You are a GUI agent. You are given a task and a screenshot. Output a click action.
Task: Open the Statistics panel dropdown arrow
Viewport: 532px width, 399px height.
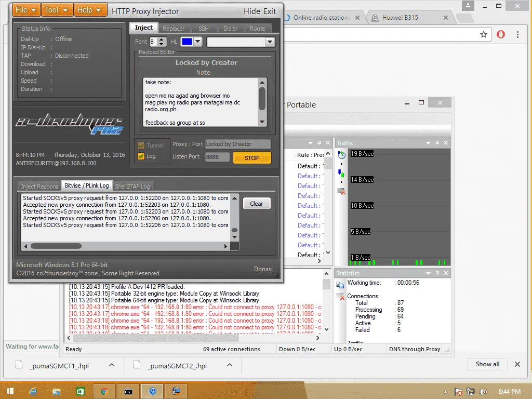coord(428,273)
